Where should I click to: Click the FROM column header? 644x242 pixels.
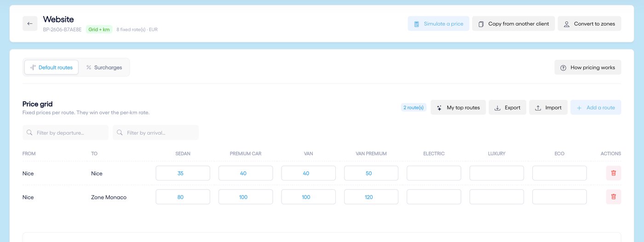click(x=29, y=153)
